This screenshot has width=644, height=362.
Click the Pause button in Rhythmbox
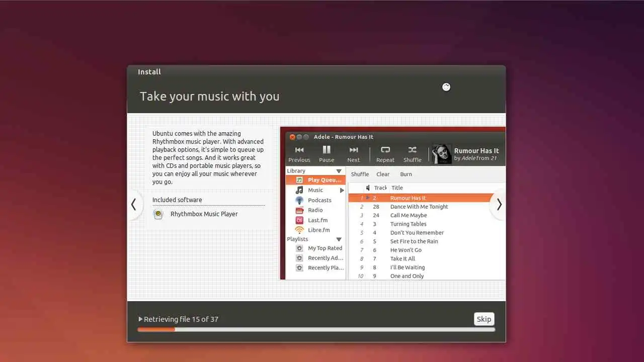327,154
